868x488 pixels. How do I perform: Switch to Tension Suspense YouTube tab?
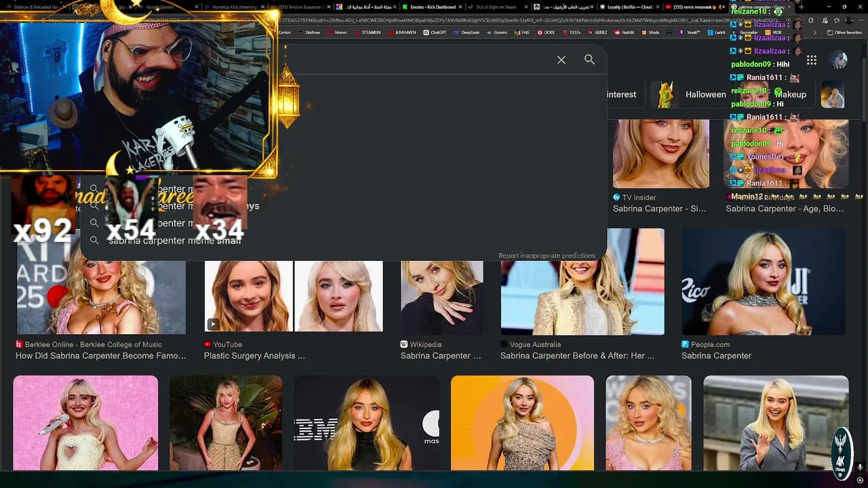[x=299, y=7]
